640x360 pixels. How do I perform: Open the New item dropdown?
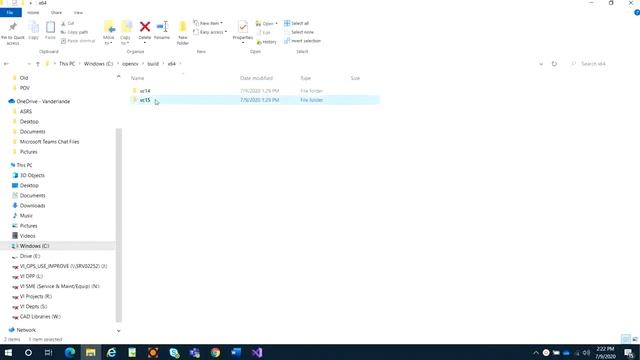coord(208,23)
